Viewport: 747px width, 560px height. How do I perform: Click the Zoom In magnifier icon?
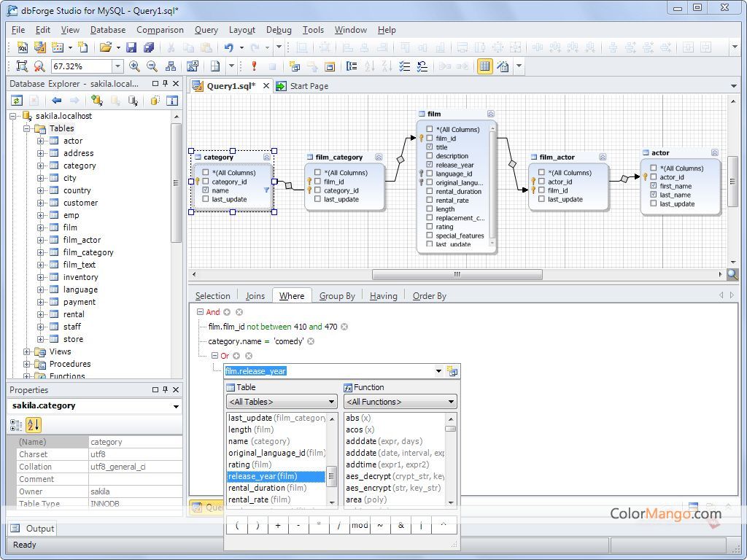134,66
